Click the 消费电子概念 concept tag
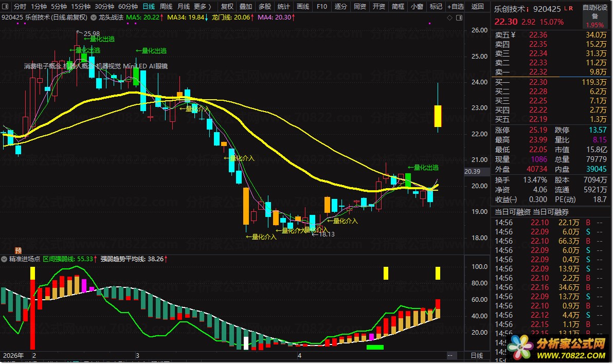This screenshot has width=614, height=364. click(43, 66)
